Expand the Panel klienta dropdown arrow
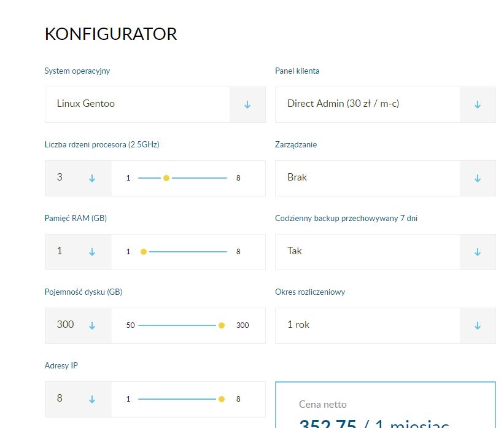Image resolution: width=504 pixels, height=428 pixels. 478,104
